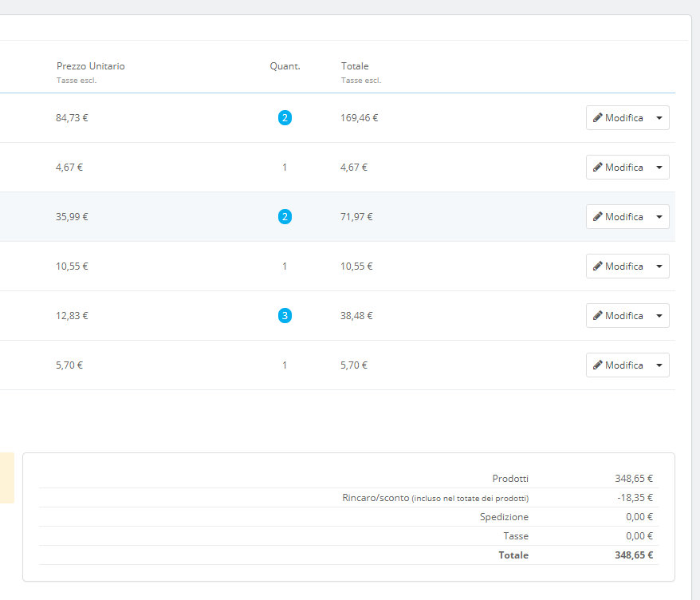
Task: Click quantity badge 3 on 12,83 € row
Action: pos(285,316)
